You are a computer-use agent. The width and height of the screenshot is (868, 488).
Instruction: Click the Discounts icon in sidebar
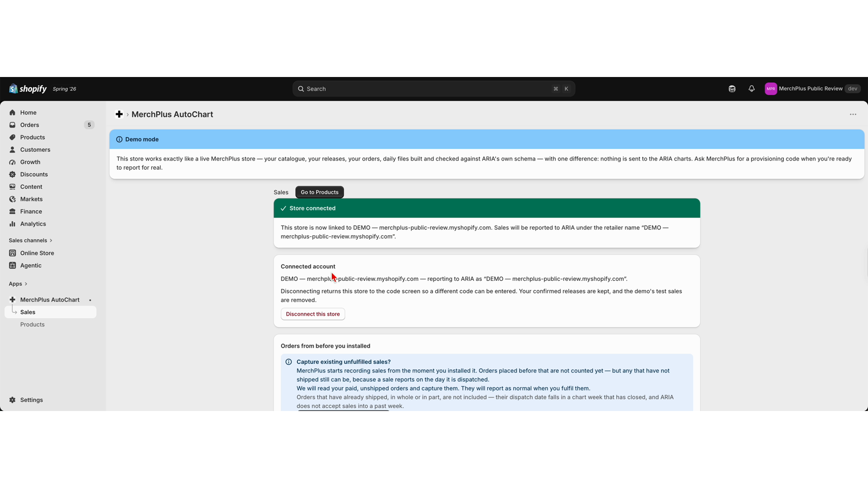point(12,175)
